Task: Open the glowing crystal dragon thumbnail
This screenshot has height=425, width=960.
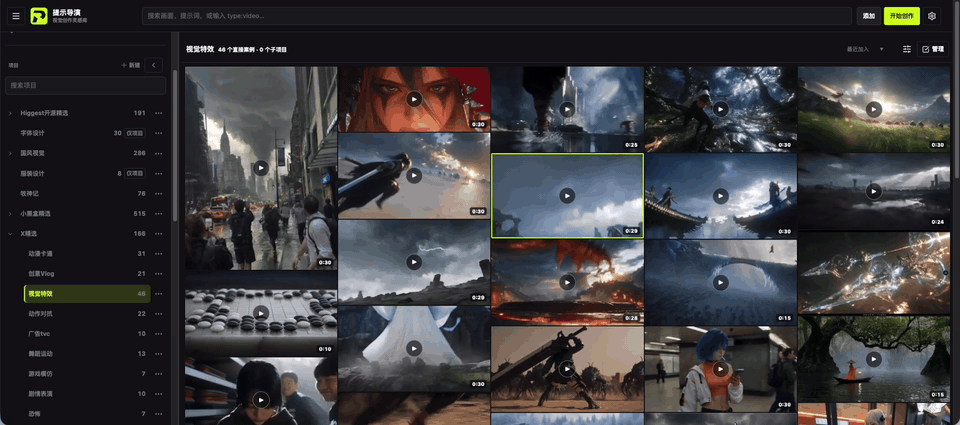Action: pyautogui.click(x=874, y=273)
